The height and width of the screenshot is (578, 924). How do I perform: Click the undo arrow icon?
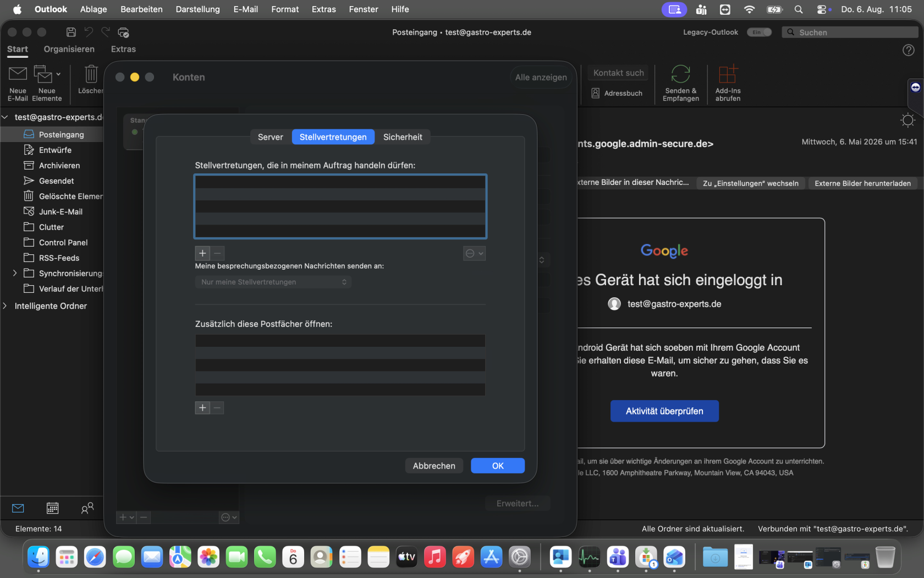point(89,32)
